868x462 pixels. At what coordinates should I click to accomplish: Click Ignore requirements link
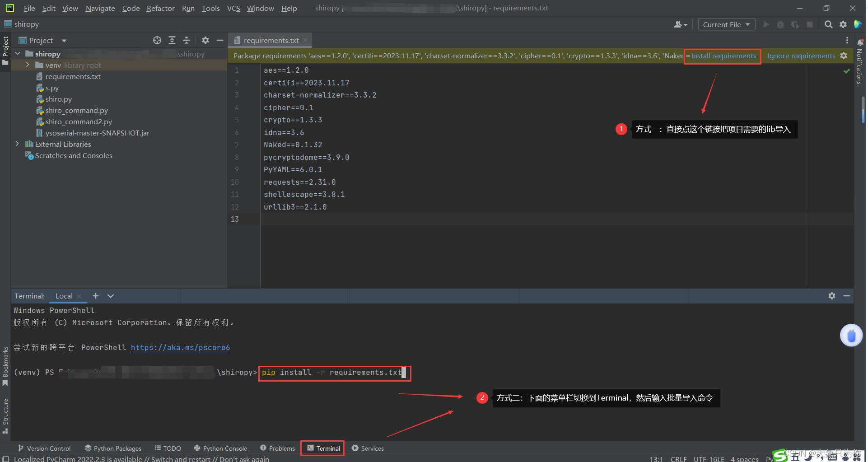click(x=801, y=56)
